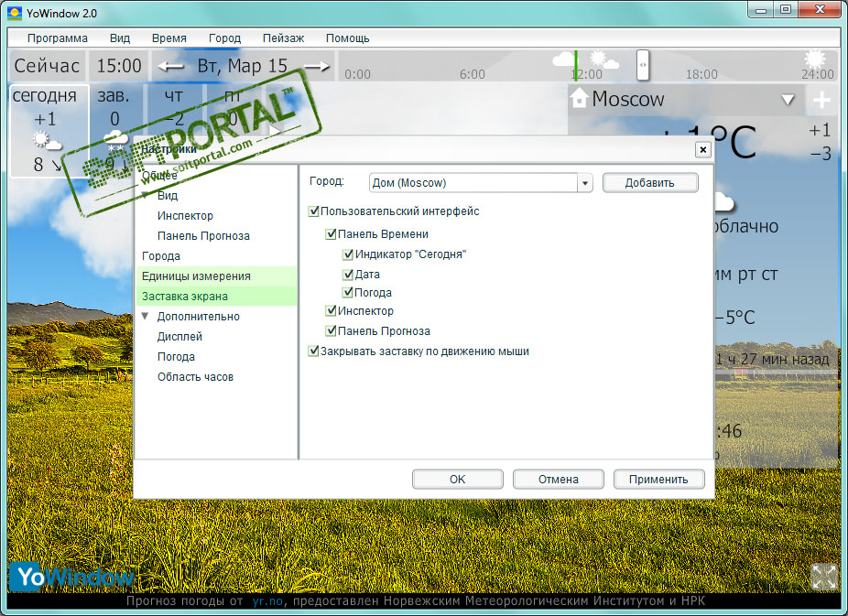Select today's forecast weather icon

pyautogui.click(x=47, y=140)
